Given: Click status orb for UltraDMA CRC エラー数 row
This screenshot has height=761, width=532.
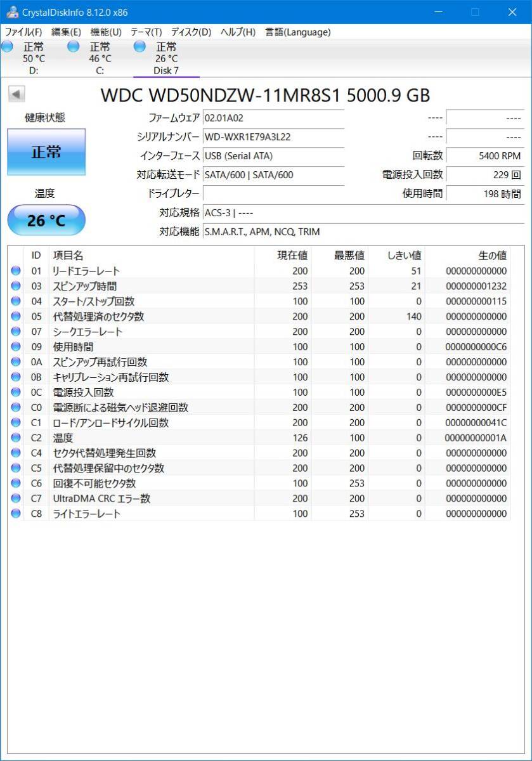Looking at the screenshot, I should (16, 498).
